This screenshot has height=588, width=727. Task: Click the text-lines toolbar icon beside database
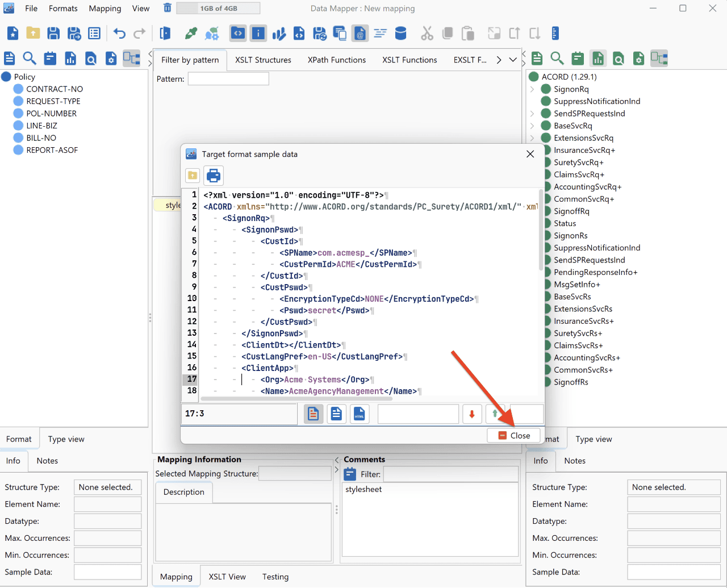click(x=380, y=34)
